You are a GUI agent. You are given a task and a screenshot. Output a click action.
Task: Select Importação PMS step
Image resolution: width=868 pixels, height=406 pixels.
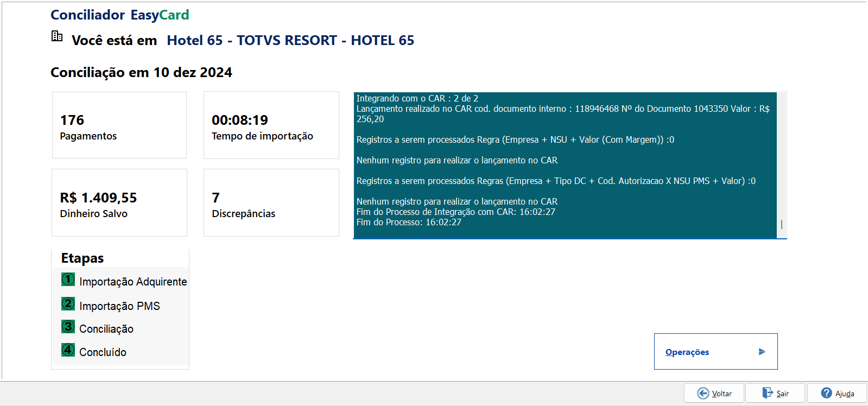[119, 306]
